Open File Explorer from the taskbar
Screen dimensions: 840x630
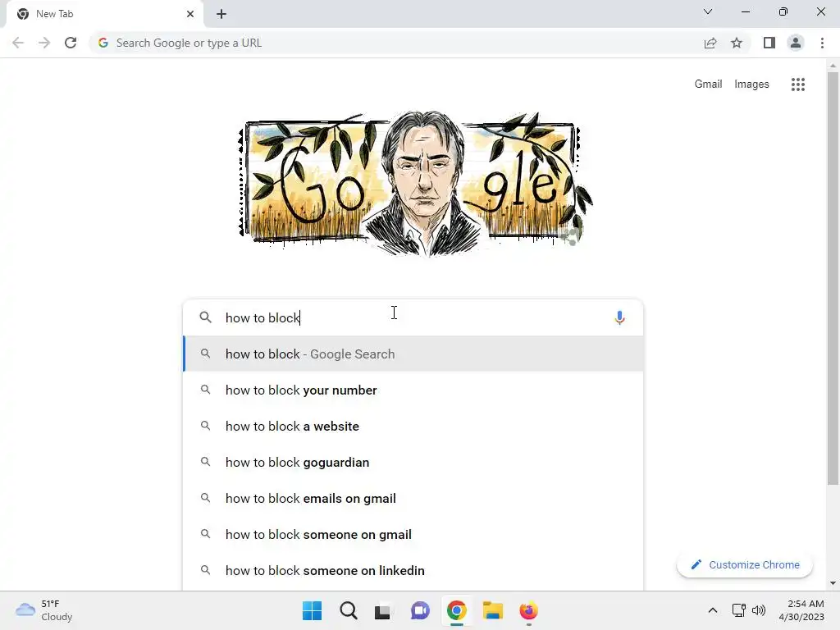point(492,610)
